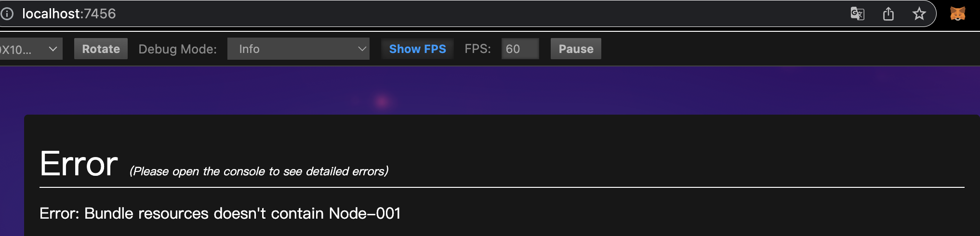Click the Google Translate page icon
Image resolution: width=980 pixels, height=236 pixels.
click(857, 13)
